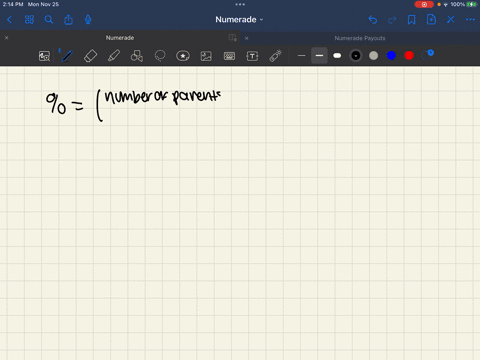Image resolution: width=480 pixels, height=360 pixels.
Task: Switch to the Numerade tab
Action: pos(120,38)
